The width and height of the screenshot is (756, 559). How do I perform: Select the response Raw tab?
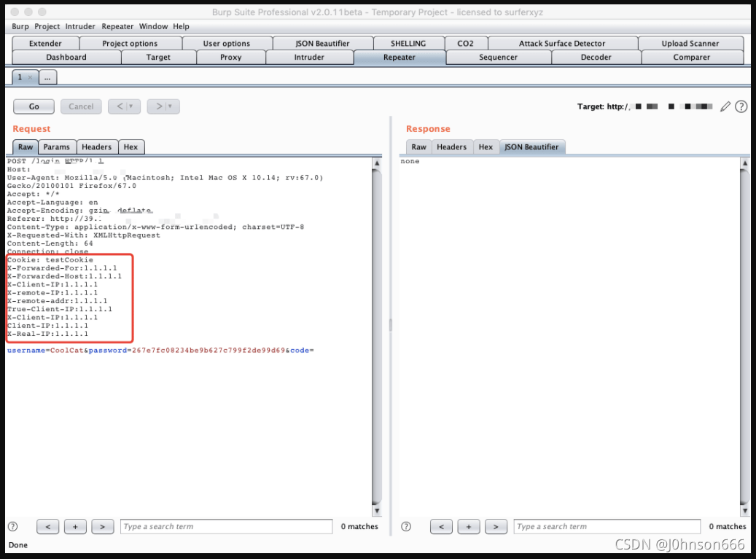point(418,147)
